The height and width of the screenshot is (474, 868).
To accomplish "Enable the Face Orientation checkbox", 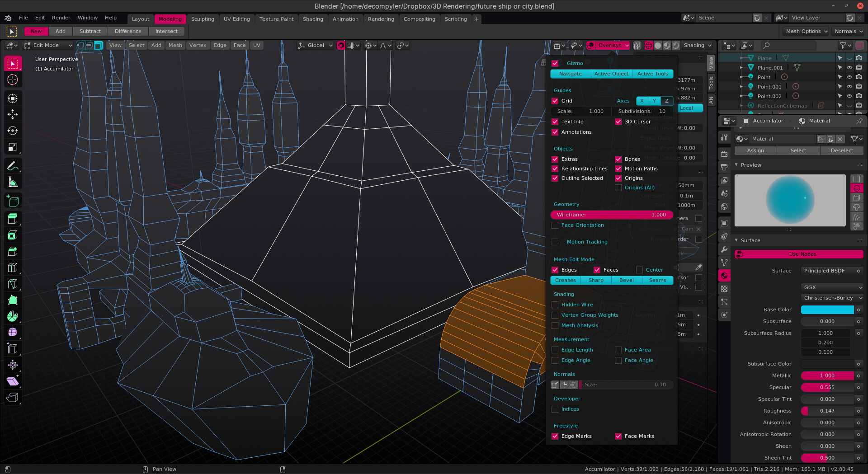I will tap(555, 225).
